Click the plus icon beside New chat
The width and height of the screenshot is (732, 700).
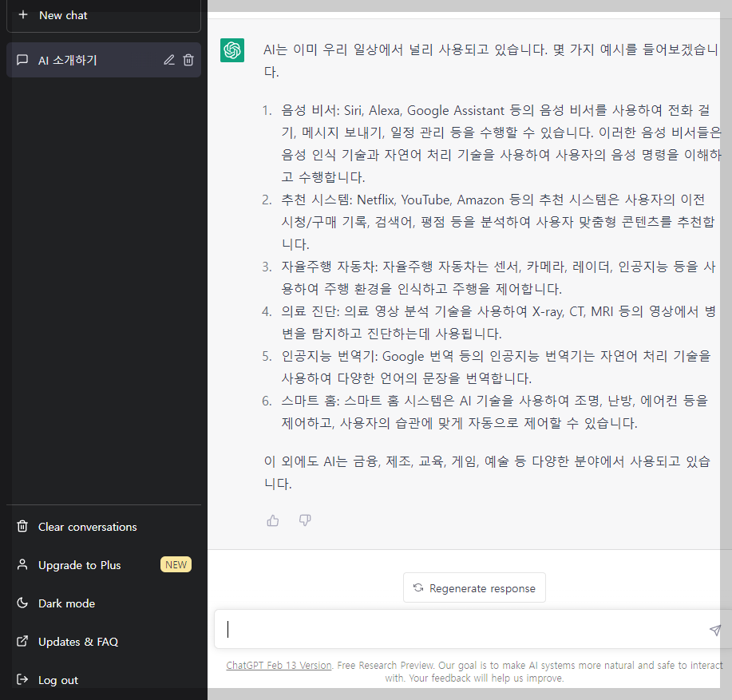(23, 15)
